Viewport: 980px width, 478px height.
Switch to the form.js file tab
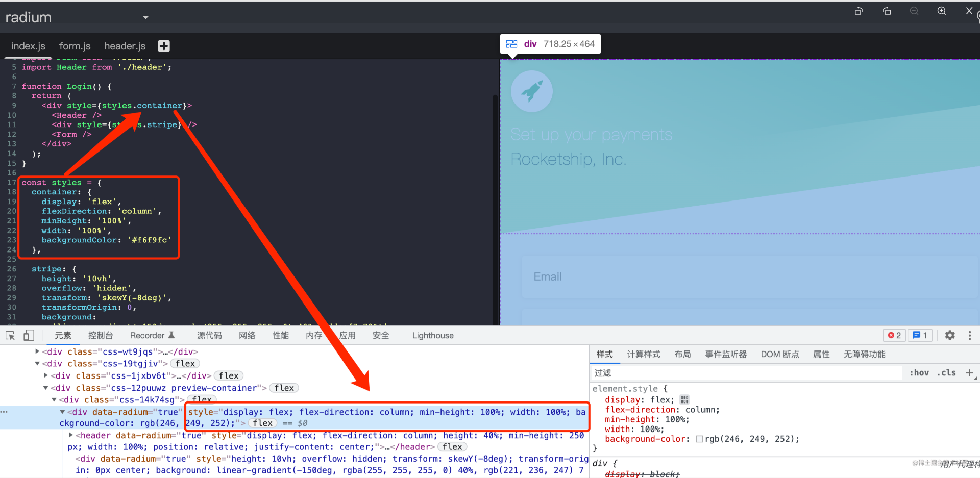pos(75,46)
